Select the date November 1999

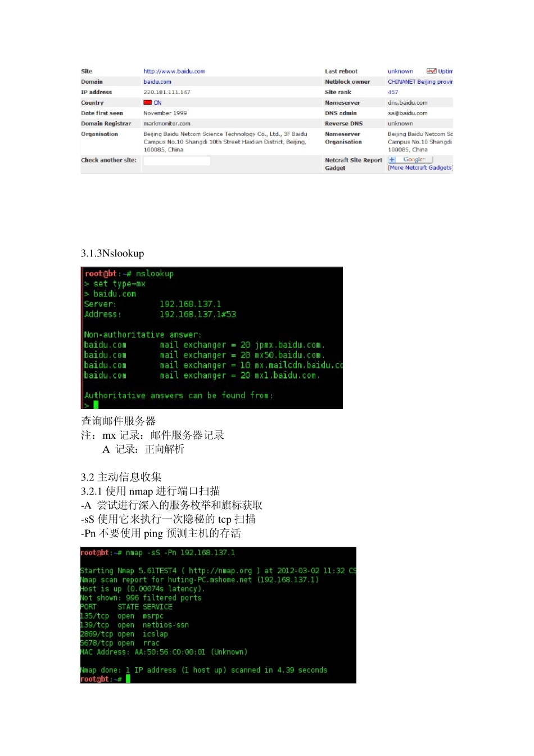click(x=165, y=113)
